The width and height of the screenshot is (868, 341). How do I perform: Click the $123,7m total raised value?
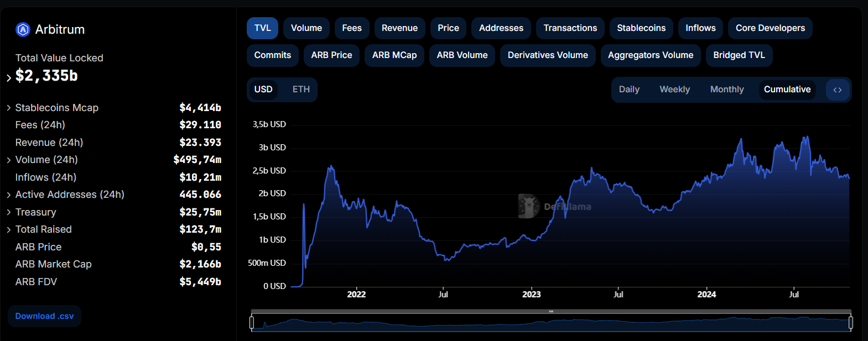(200, 229)
